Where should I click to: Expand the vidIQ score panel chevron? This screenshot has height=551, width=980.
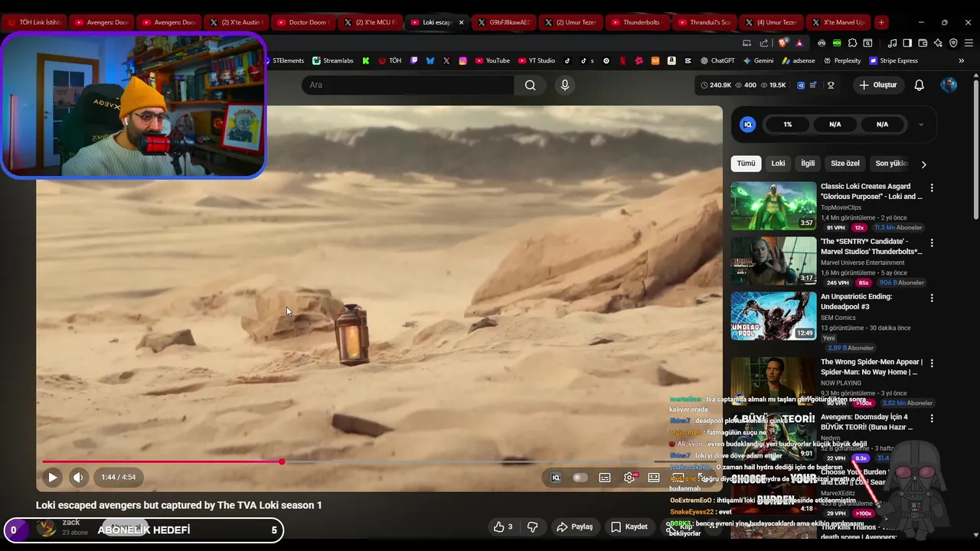click(920, 124)
